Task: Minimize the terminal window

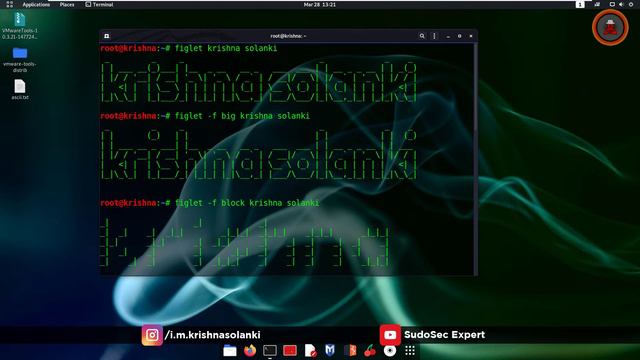Action: pos(448,36)
